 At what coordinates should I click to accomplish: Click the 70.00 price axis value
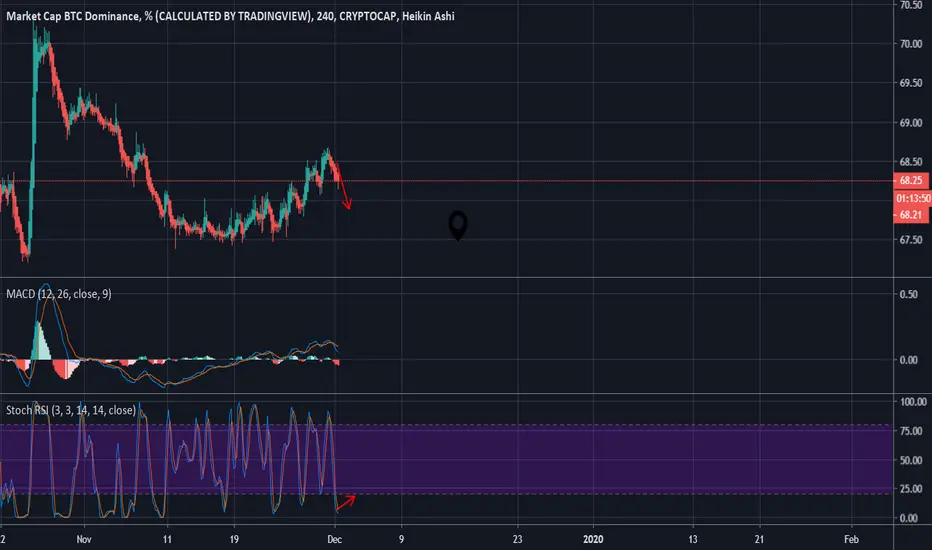click(911, 44)
